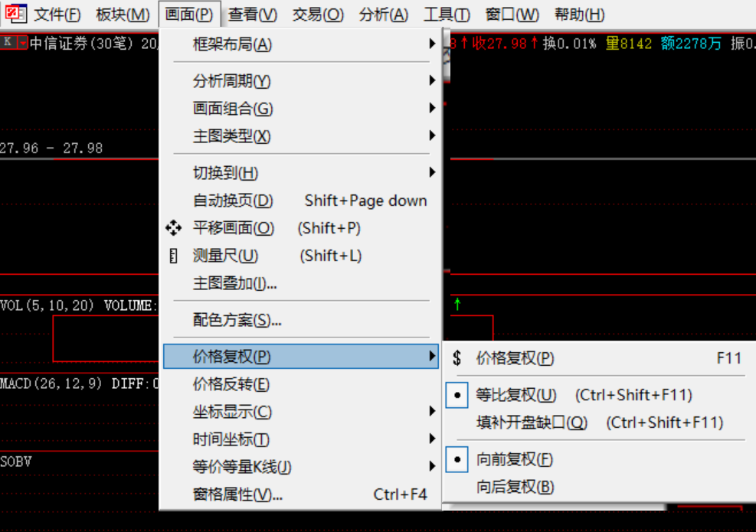Open the 帮助(H) menu
The height and width of the screenshot is (532, 756).
tap(579, 15)
